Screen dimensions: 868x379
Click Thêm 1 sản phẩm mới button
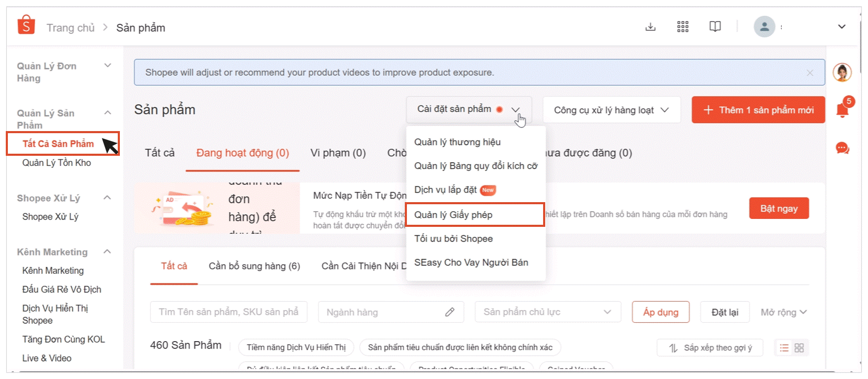coord(758,110)
